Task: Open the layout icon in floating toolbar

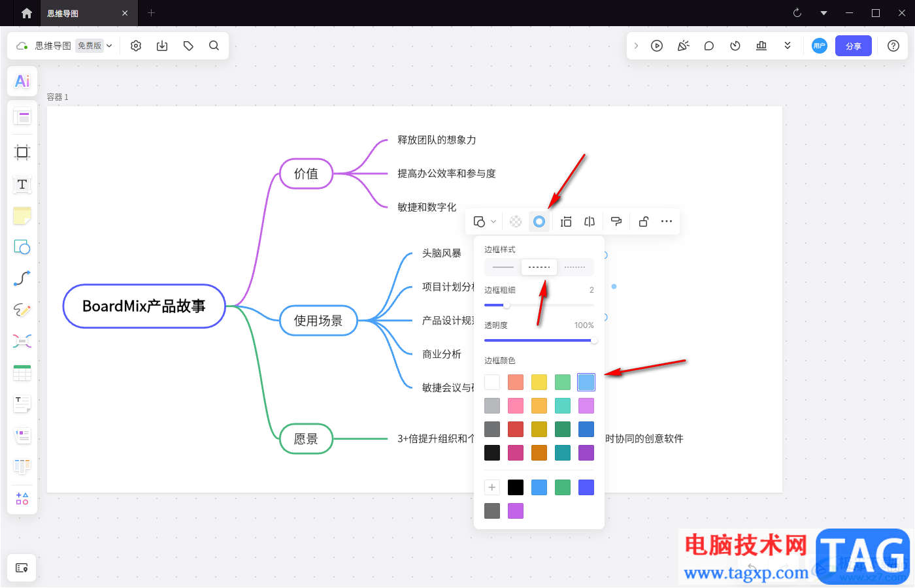Action: (566, 221)
